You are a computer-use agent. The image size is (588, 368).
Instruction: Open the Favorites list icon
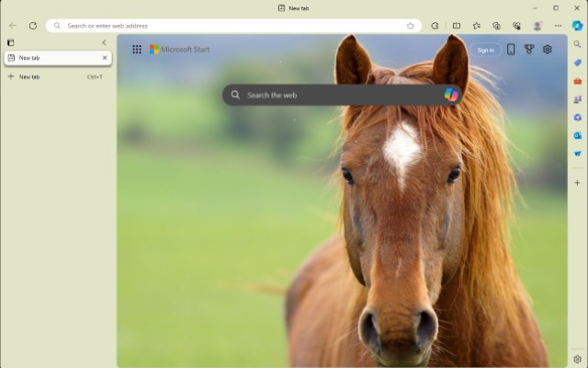[x=477, y=26]
